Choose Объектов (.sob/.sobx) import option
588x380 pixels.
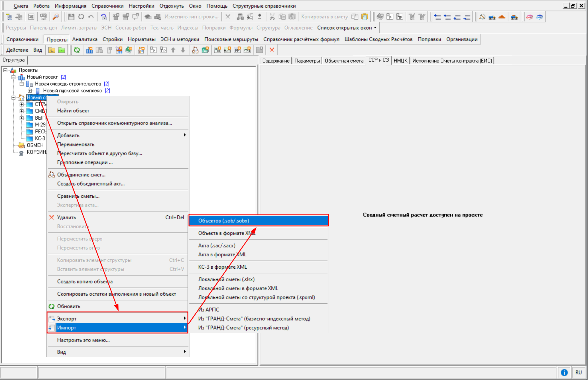[x=259, y=221]
